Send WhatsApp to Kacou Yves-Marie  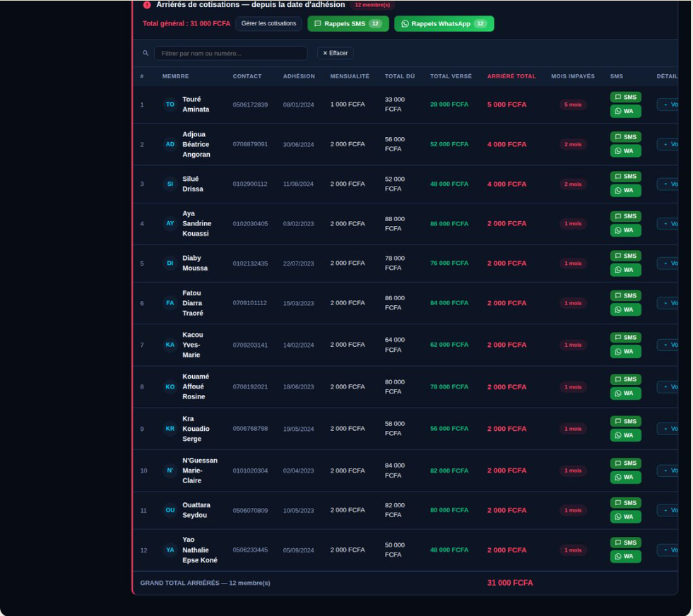(625, 352)
